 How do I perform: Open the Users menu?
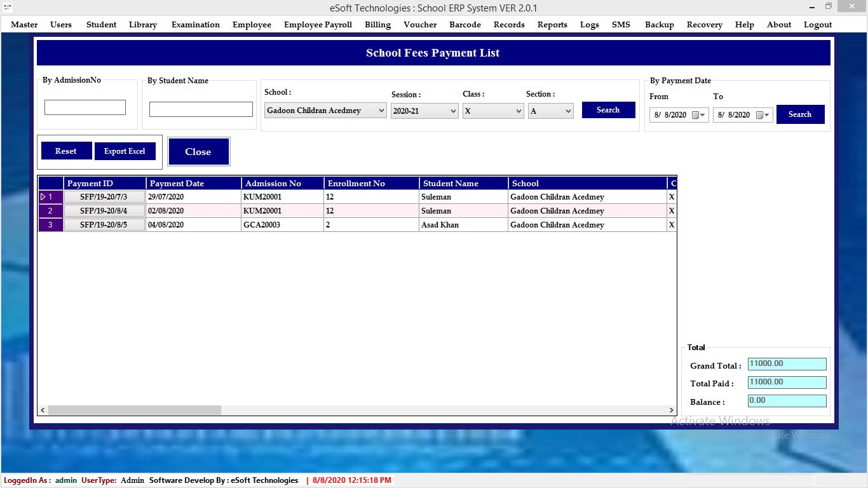[x=61, y=25]
